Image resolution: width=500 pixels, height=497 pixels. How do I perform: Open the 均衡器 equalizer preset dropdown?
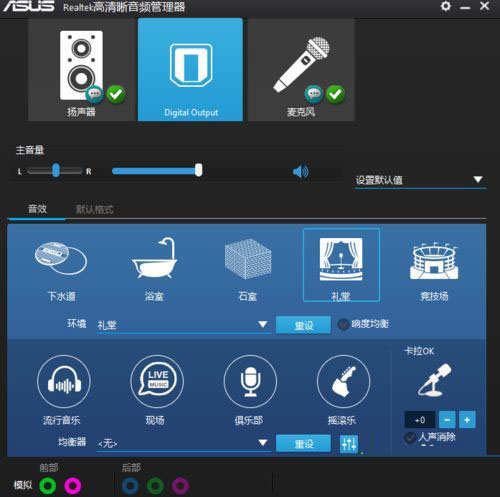(x=184, y=443)
